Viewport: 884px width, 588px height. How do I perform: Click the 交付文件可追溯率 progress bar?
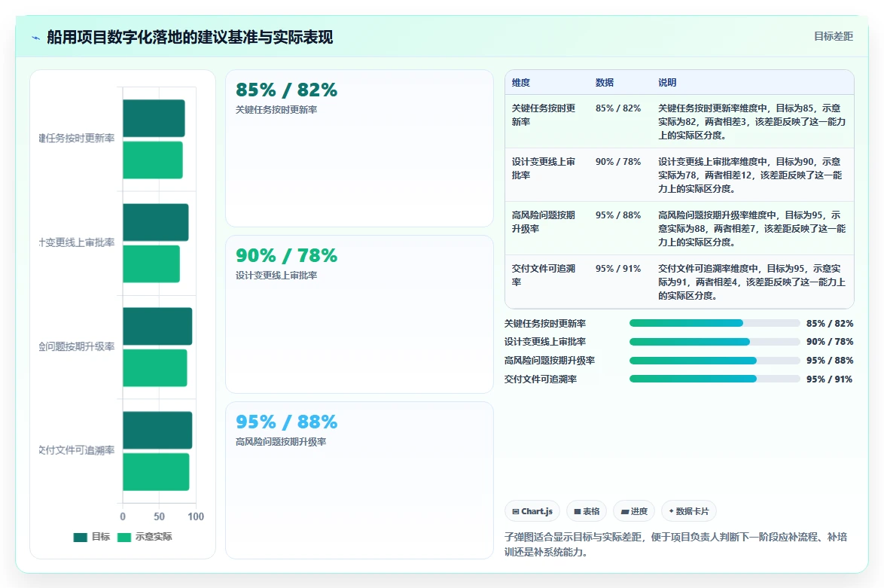(715, 379)
